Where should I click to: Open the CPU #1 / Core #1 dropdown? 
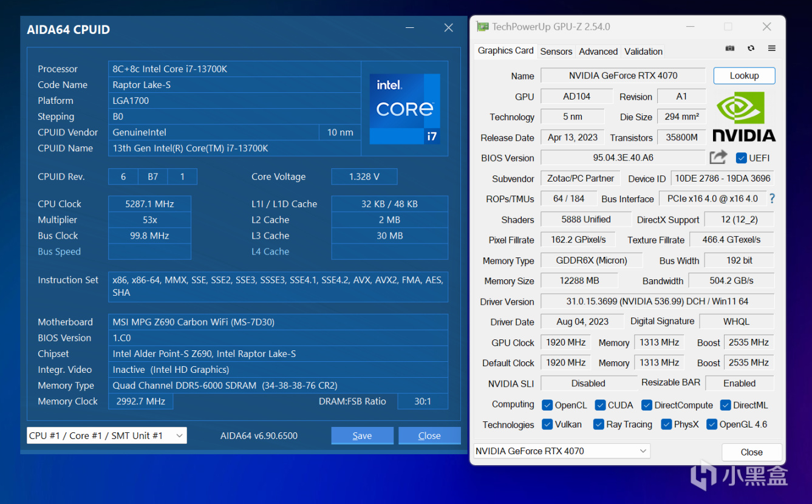107,435
